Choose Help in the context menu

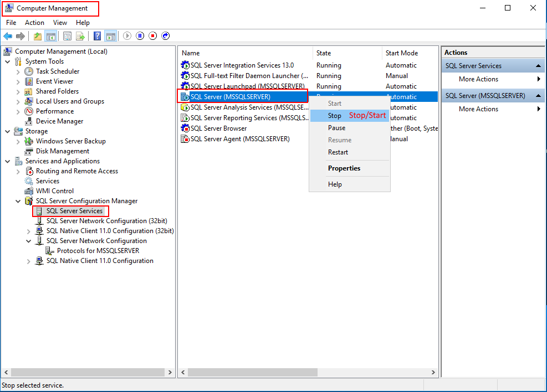350,184
